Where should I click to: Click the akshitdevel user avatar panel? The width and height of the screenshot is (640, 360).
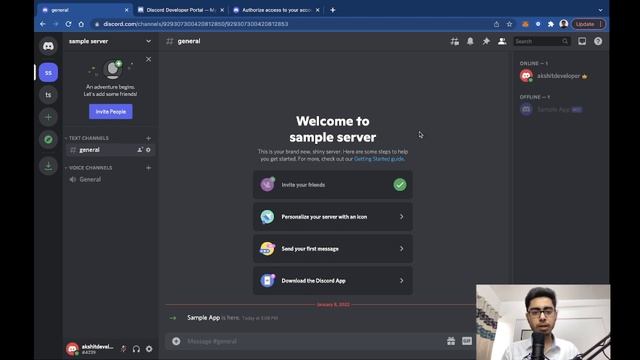coord(91,349)
